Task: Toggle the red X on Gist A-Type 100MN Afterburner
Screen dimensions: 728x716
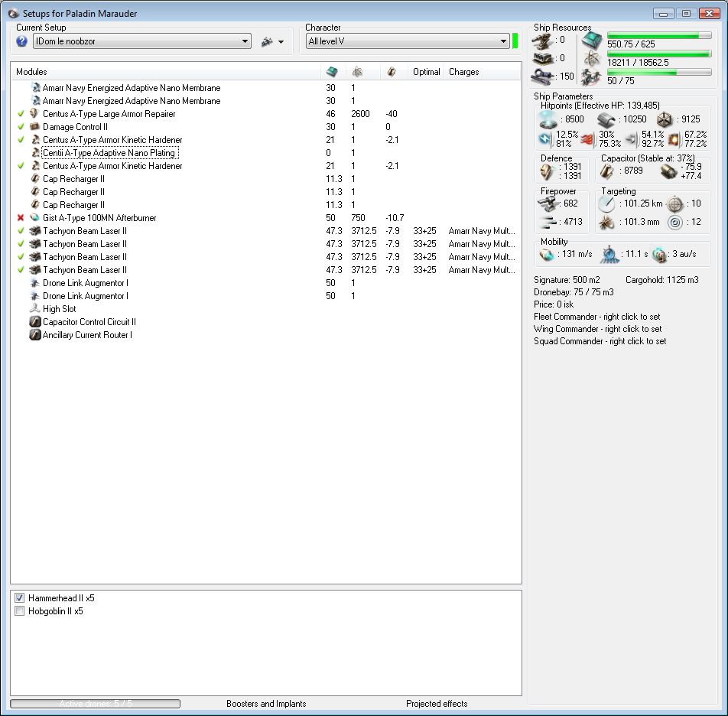Action: coord(21,218)
